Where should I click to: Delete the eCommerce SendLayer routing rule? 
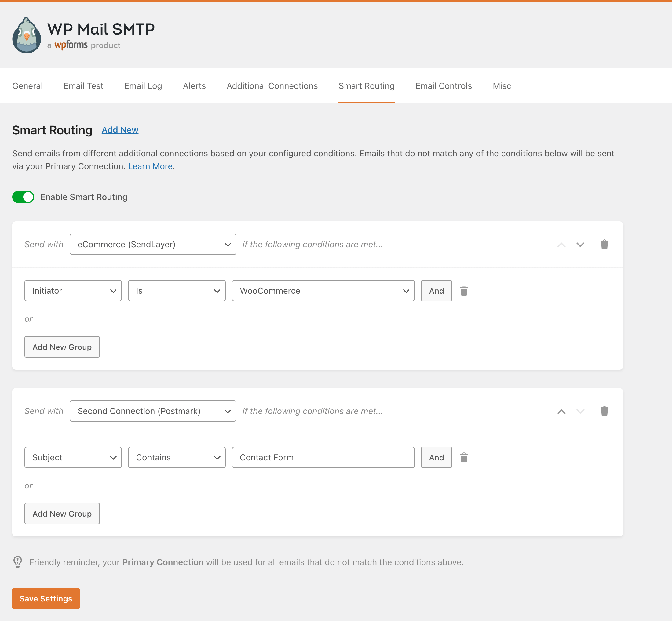pyautogui.click(x=604, y=244)
